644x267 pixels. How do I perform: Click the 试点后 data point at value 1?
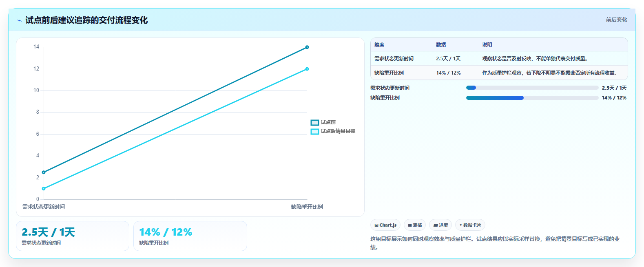[44, 189]
